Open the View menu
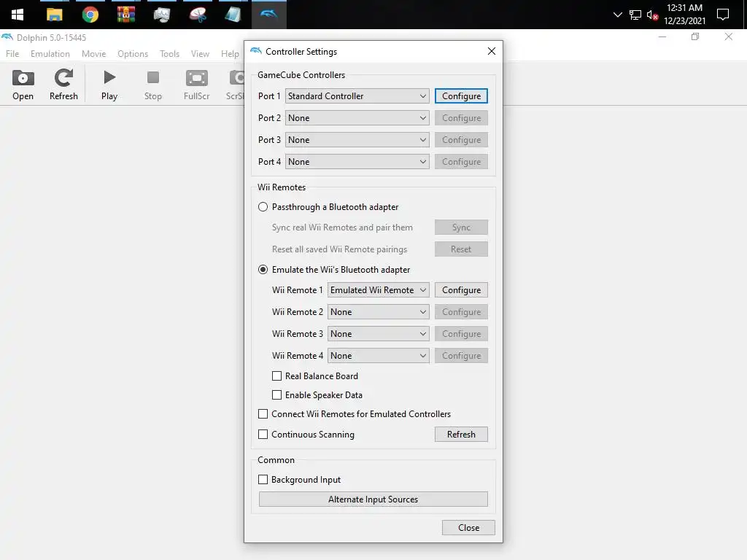Image resolution: width=747 pixels, height=560 pixels. (200, 54)
